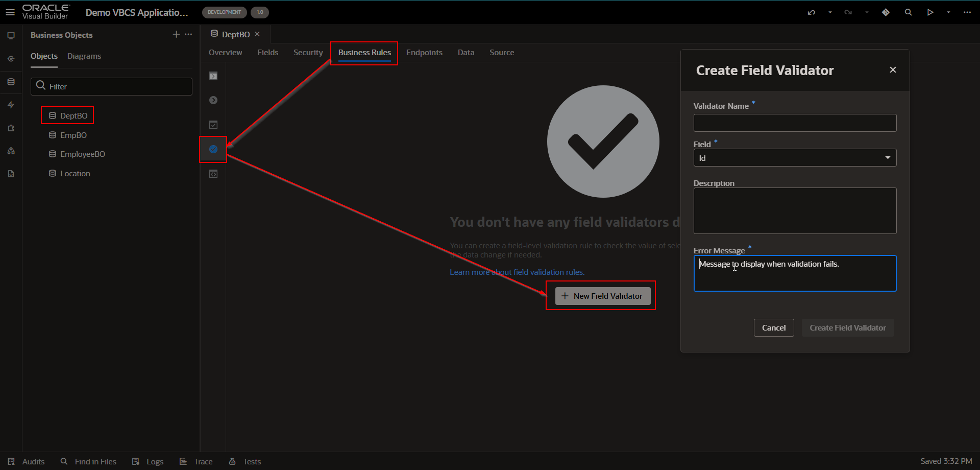Expand the Undo history dropdown arrow
Viewport: 980px width, 470px height.
(830, 12)
